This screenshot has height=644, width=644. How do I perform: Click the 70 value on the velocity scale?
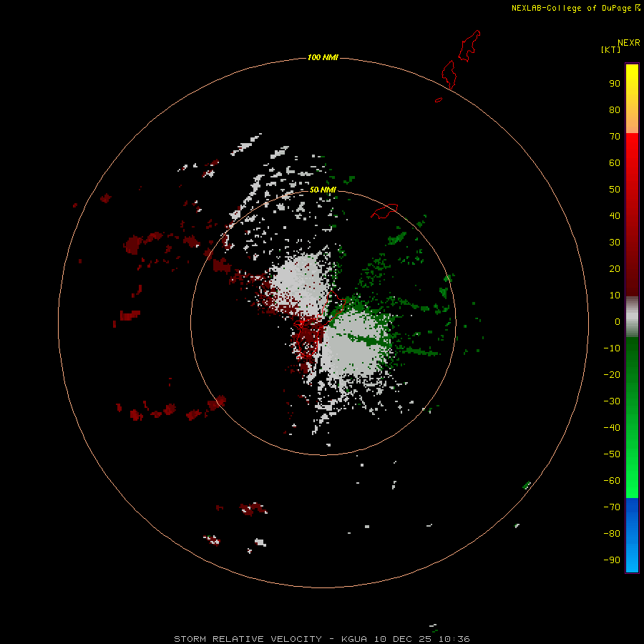615,137
